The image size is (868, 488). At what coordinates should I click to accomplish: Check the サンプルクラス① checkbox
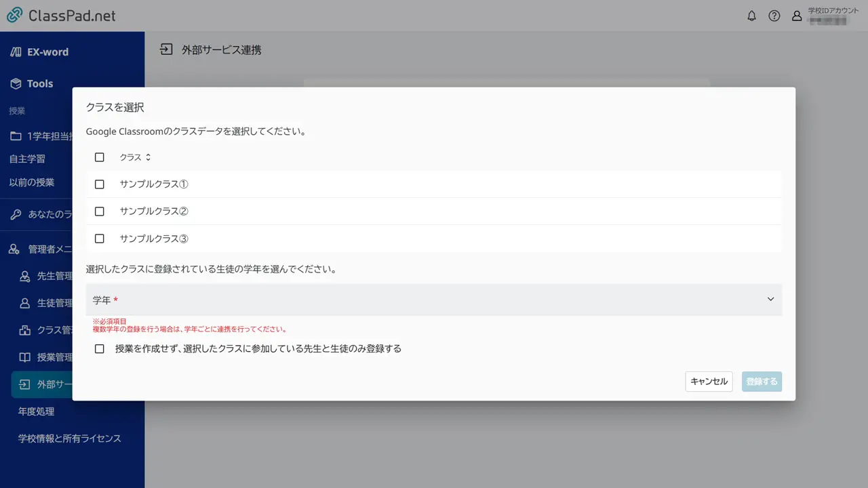tap(99, 184)
